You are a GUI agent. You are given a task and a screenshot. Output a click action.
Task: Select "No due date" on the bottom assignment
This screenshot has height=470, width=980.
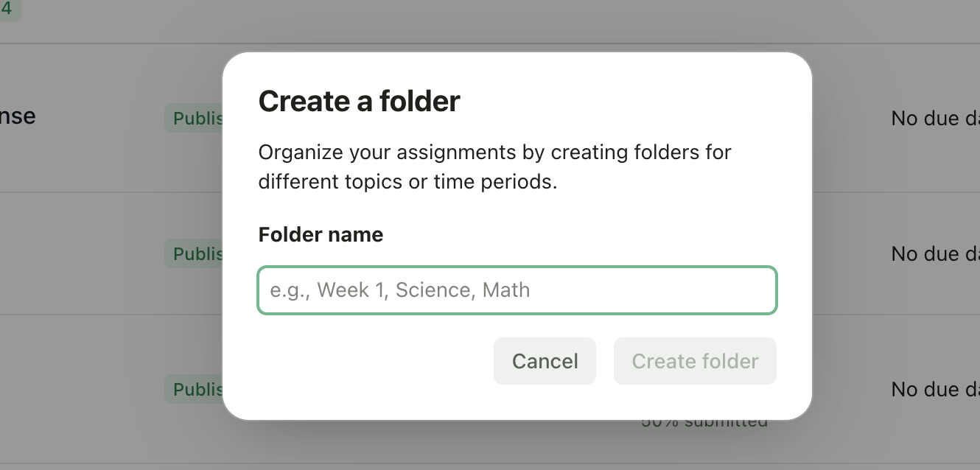point(936,389)
